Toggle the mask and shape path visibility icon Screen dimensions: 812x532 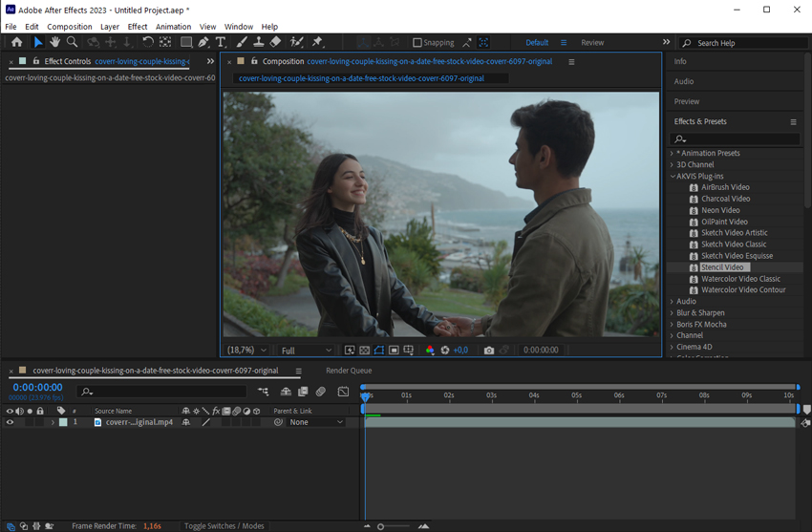(x=379, y=351)
